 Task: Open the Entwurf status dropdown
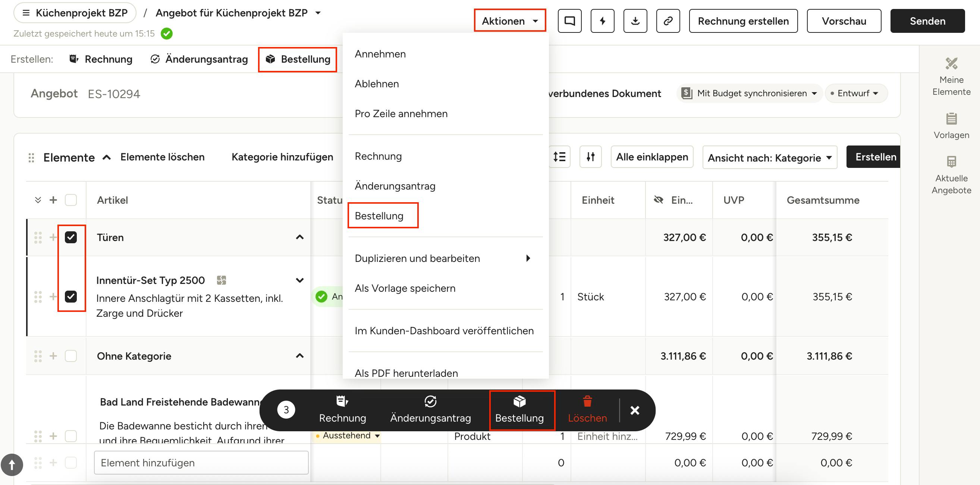(856, 93)
